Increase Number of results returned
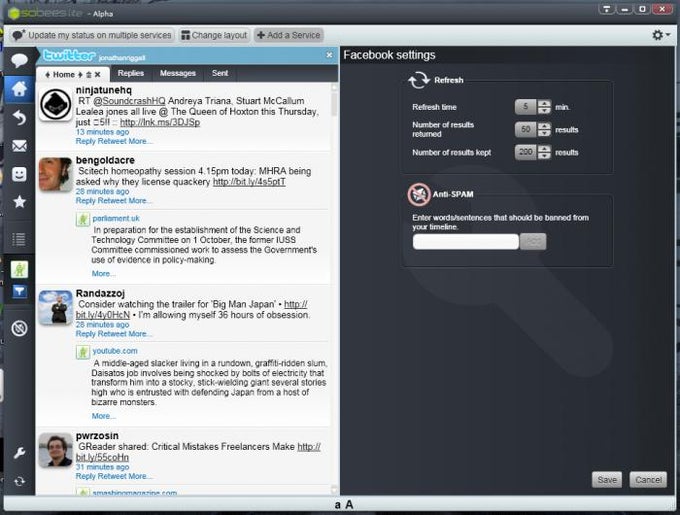680x515 pixels. [544, 126]
